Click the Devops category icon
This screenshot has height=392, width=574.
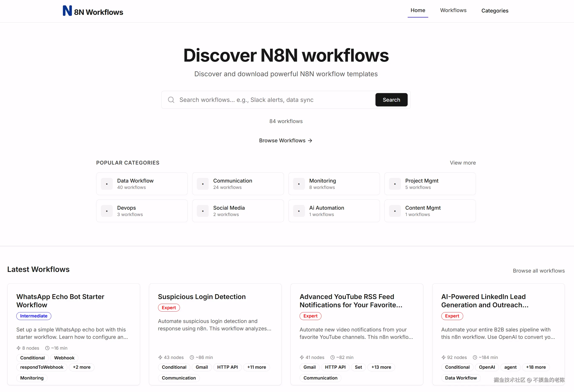(107, 211)
